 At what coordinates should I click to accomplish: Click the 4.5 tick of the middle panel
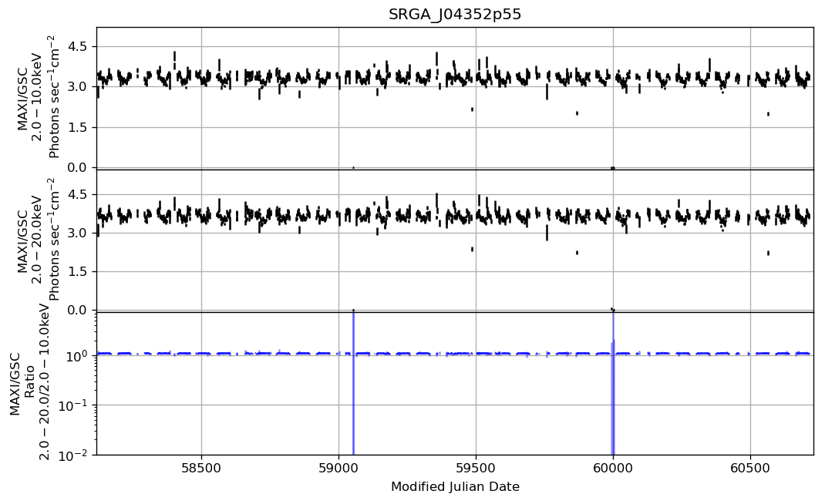click(79, 195)
